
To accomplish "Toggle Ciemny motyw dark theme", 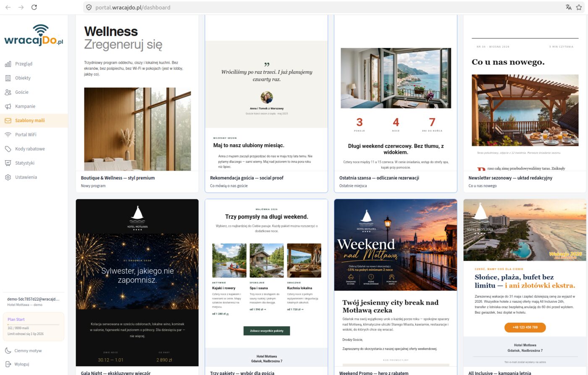I will pos(34,351).
